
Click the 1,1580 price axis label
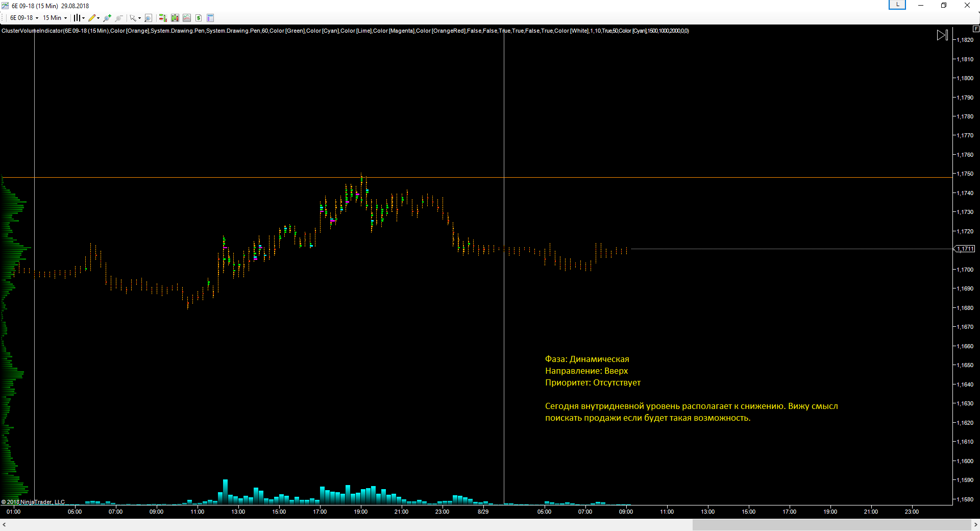965,499
